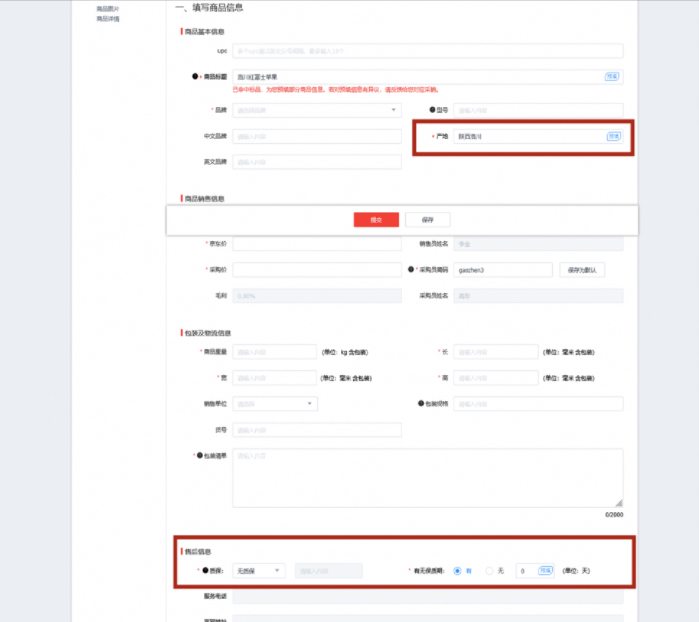This screenshot has width=699, height=622.
Task: Click the dot icon next to 包装规格
Action: point(421,404)
